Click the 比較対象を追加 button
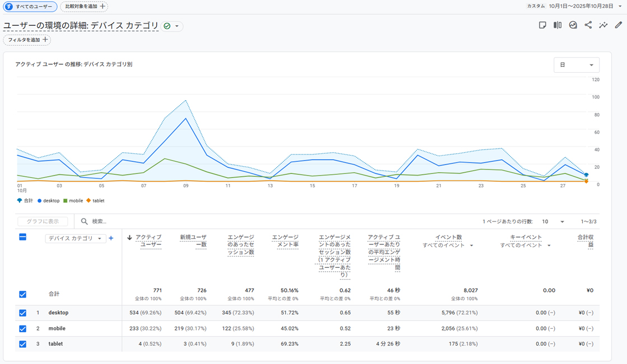Viewport: 627px width, 364px height. [x=84, y=7]
